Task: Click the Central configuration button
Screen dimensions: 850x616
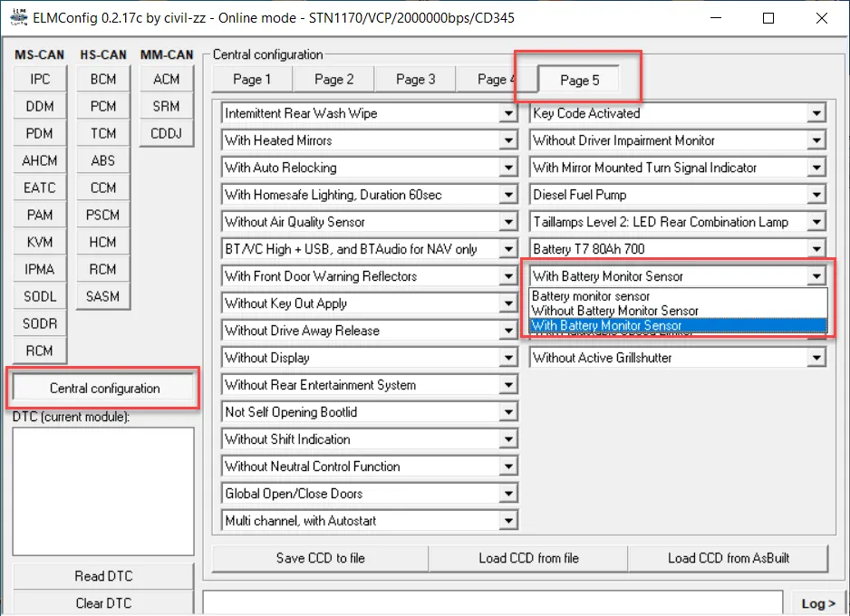Action: (104, 389)
